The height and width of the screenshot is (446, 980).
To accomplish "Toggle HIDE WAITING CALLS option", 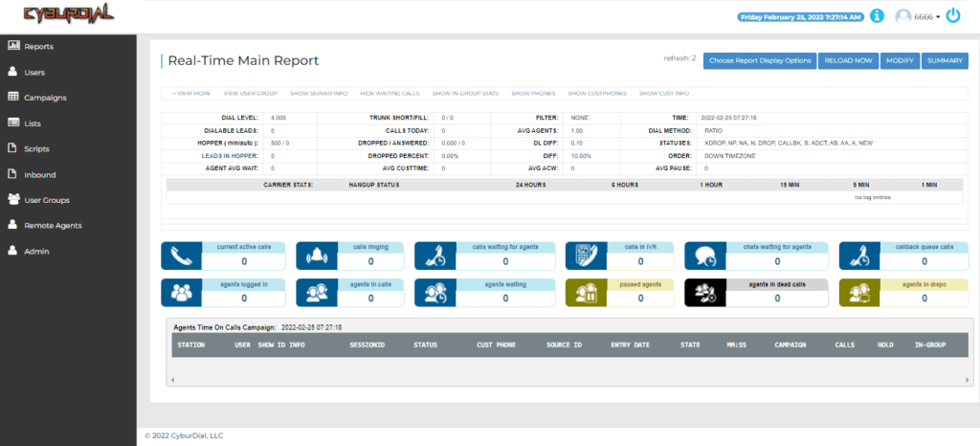I will (390, 94).
